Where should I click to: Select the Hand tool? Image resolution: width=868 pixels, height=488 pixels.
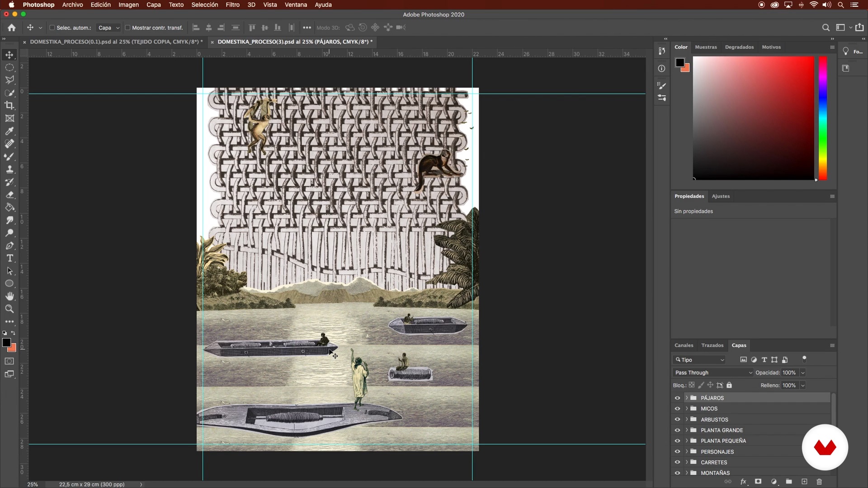(x=9, y=296)
